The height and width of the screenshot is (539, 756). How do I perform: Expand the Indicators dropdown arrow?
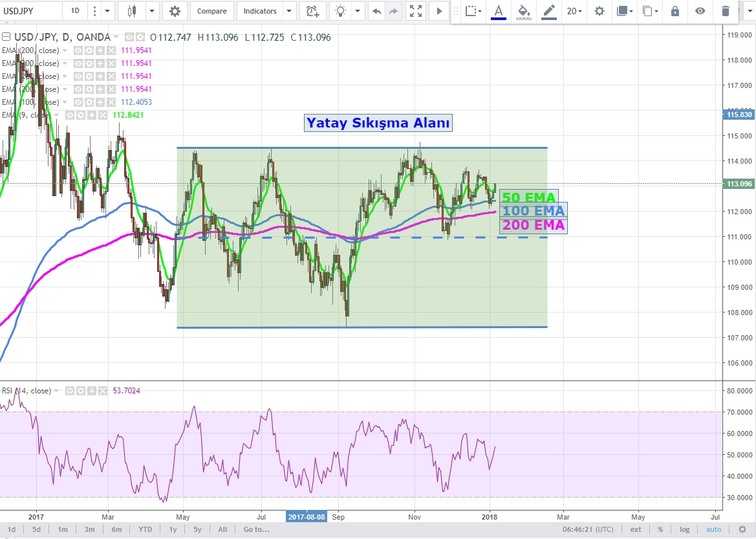click(289, 11)
